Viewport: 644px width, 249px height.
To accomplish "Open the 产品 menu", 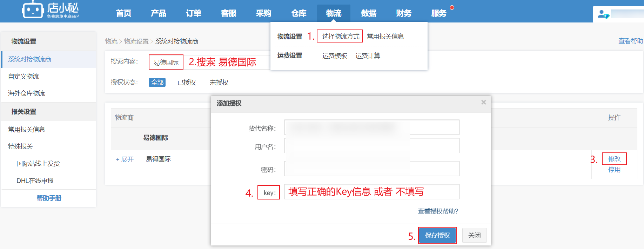I will [159, 13].
